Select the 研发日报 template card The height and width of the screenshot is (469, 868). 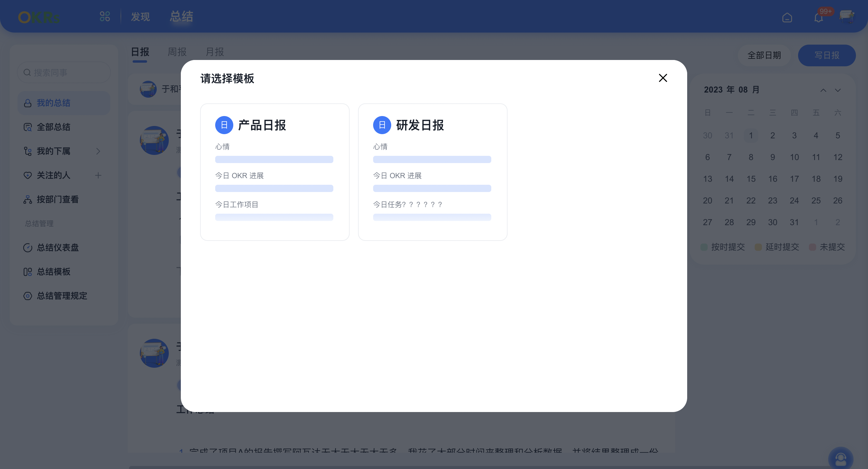tap(433, 172)
